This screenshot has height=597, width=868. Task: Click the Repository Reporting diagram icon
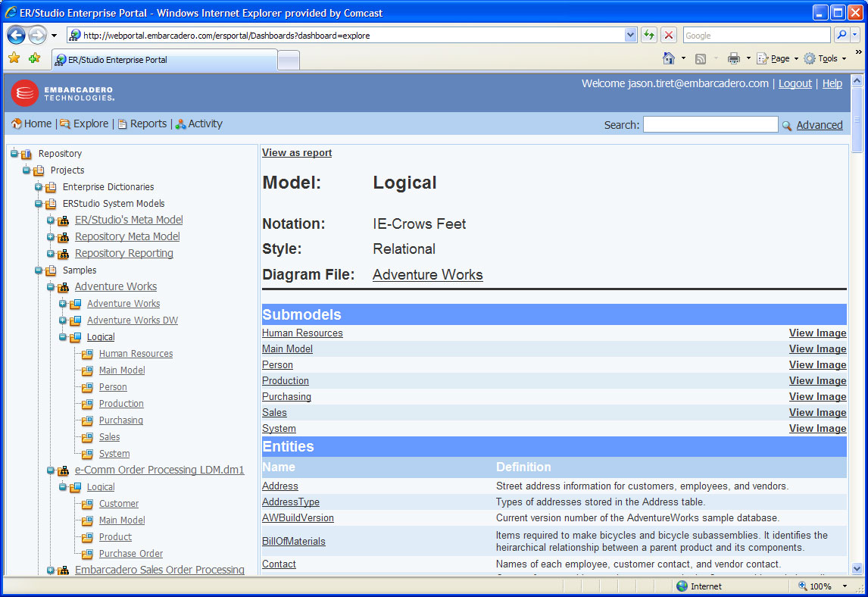pyautogui.click(x=64, y=254)
